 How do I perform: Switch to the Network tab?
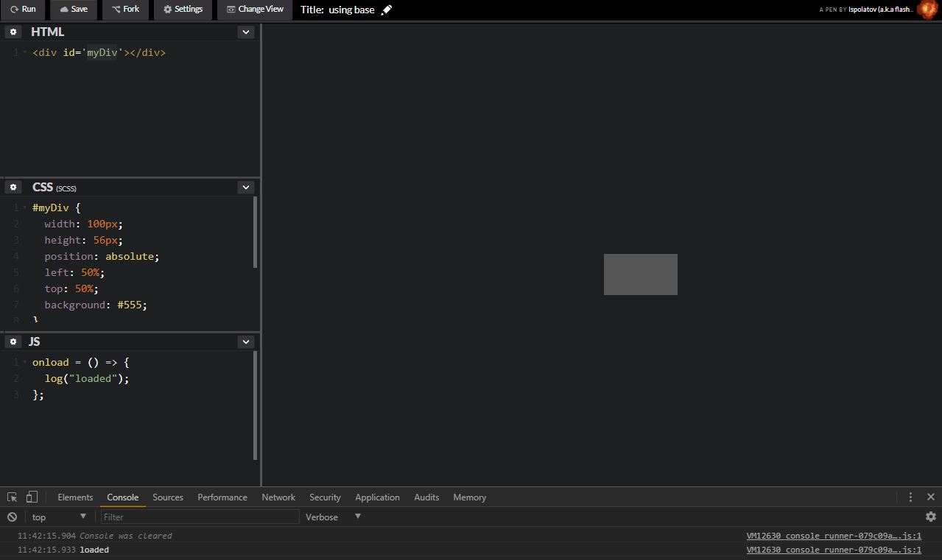pos(278,497)
